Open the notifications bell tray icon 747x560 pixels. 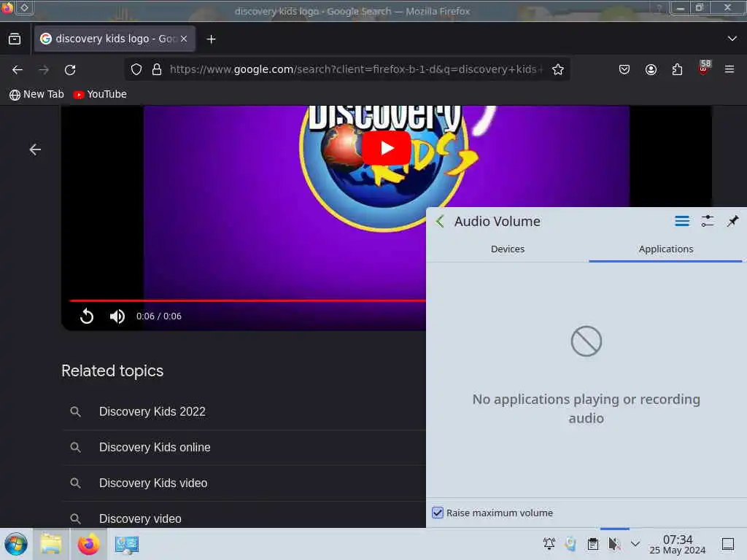[x=549, y=543]
